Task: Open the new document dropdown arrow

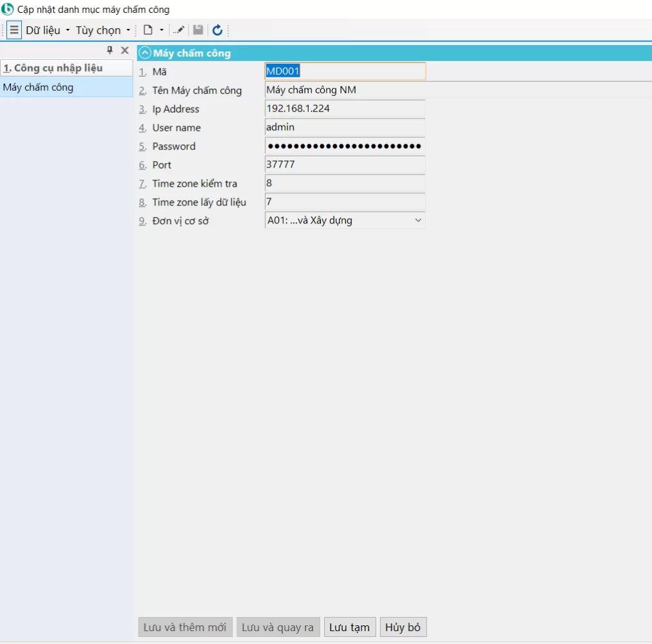Action: [x=162, y=30]
